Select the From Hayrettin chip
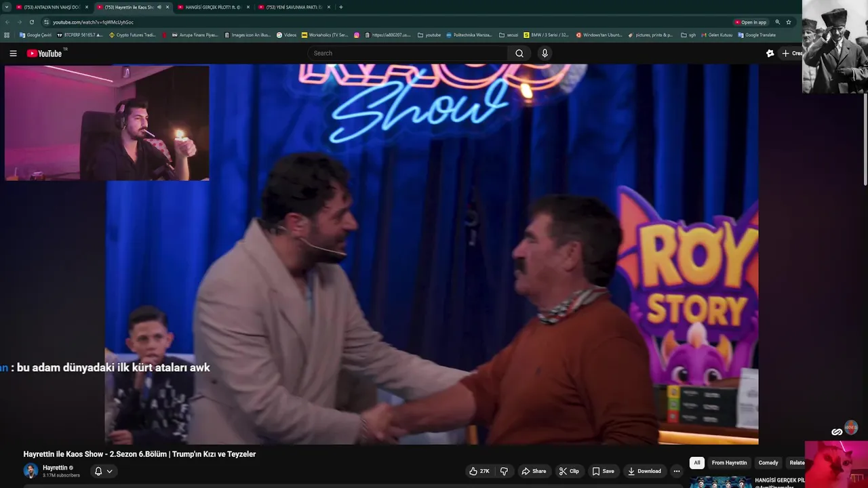The image size is (868, 488). point(729,463)
